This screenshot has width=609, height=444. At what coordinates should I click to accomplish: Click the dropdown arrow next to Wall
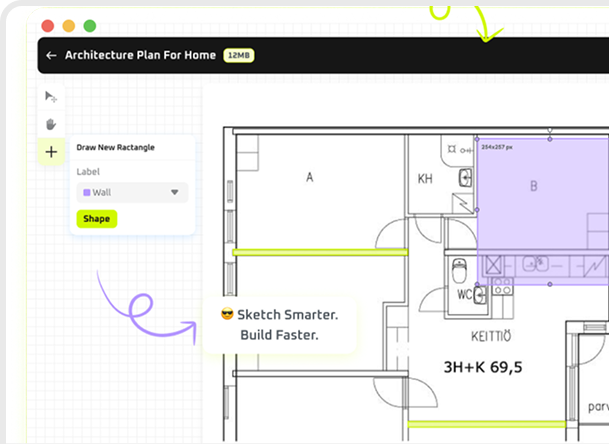174,192
